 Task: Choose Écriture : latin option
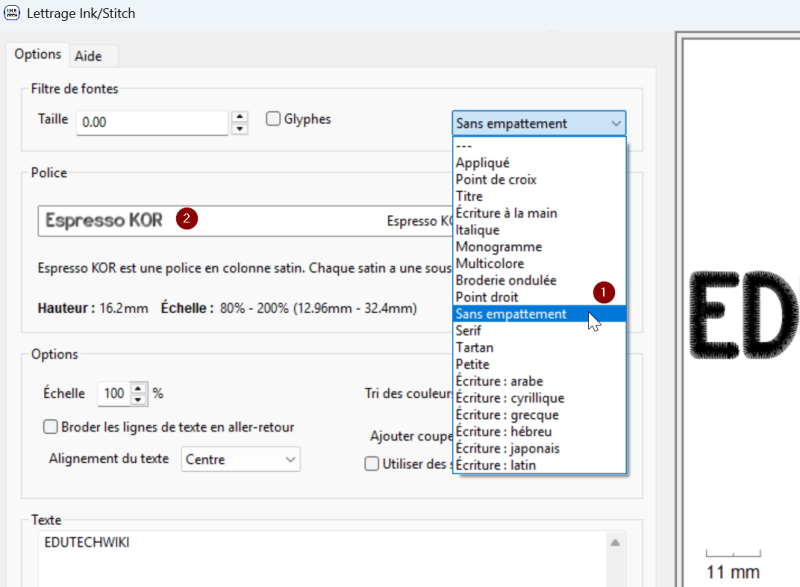coord(539,465)
